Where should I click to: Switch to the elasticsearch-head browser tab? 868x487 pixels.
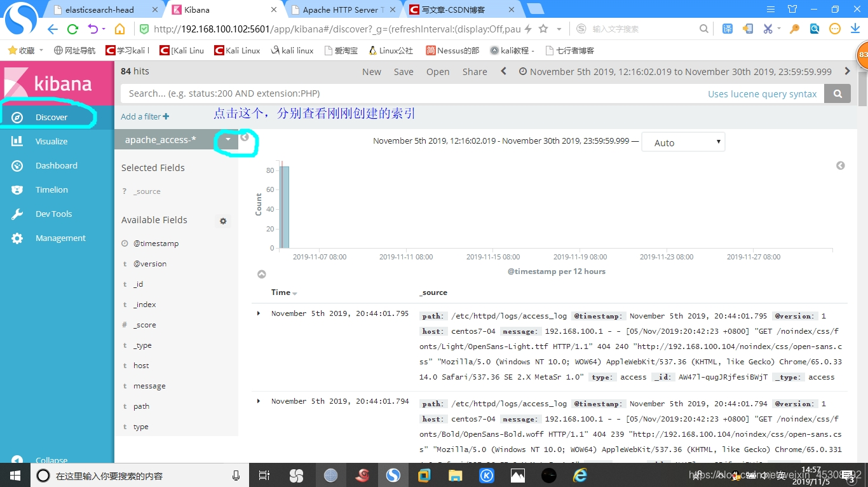point(99,10)
